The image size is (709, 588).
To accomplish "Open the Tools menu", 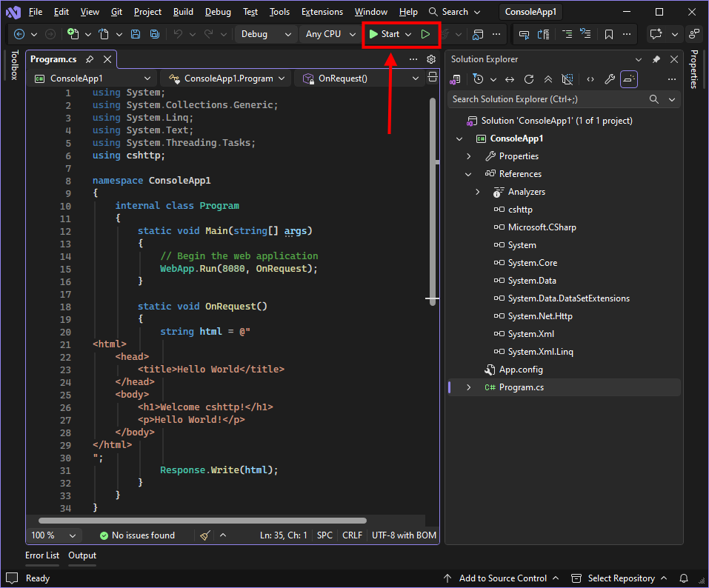I will click(x=279, y=12).
